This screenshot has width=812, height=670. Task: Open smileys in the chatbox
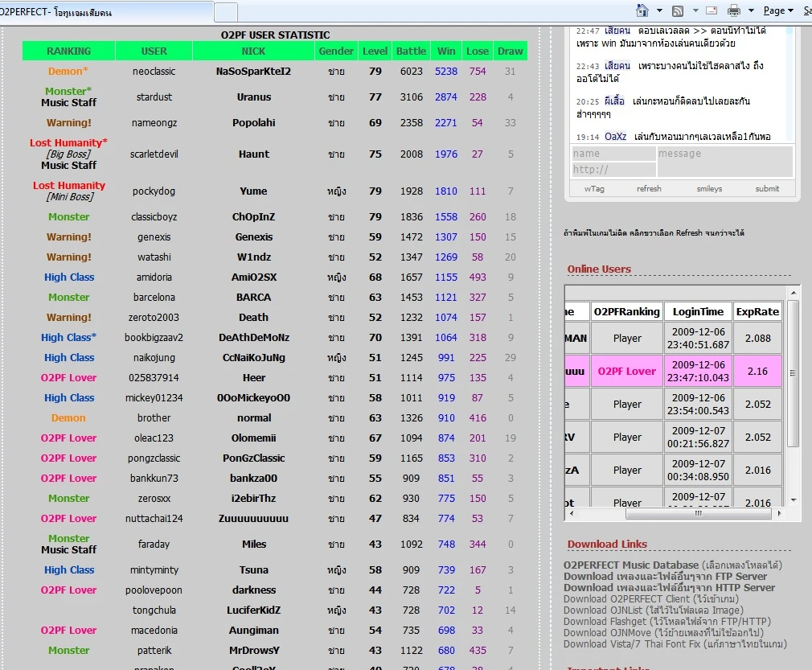coord(709,189)
